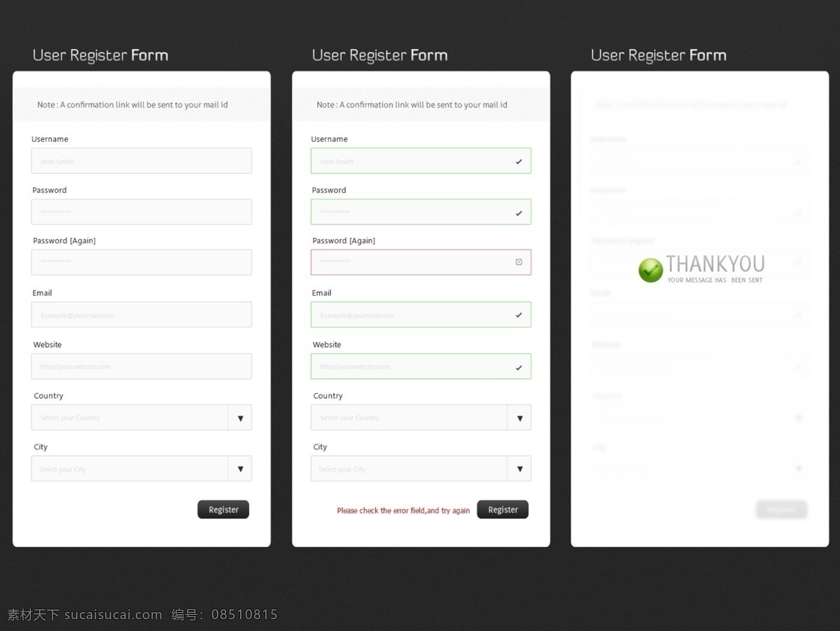
Task: Expand City dropdown arrow in the validated form
Action: pos(519,469)
